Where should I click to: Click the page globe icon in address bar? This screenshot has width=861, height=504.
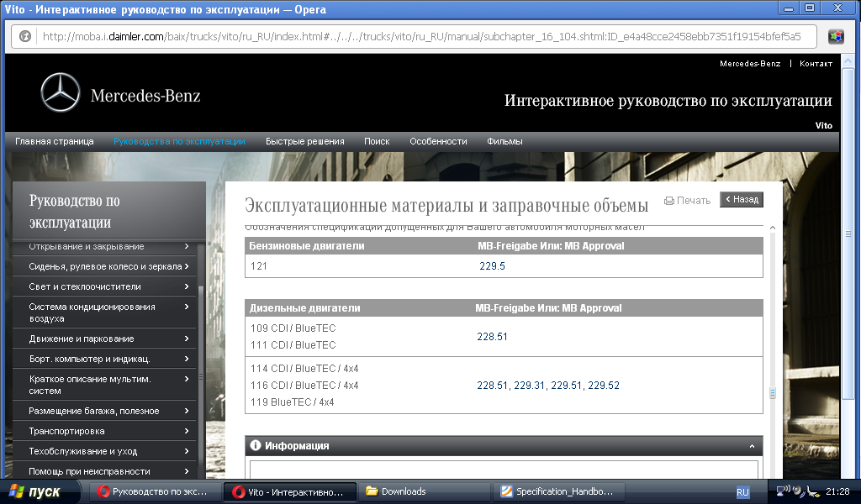(25, 36)
